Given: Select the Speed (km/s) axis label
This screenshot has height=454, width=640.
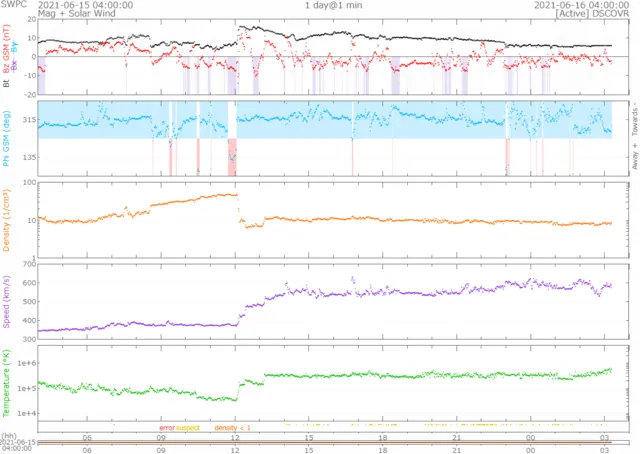Looking at the screenshot, I should [x=7, y=303].
